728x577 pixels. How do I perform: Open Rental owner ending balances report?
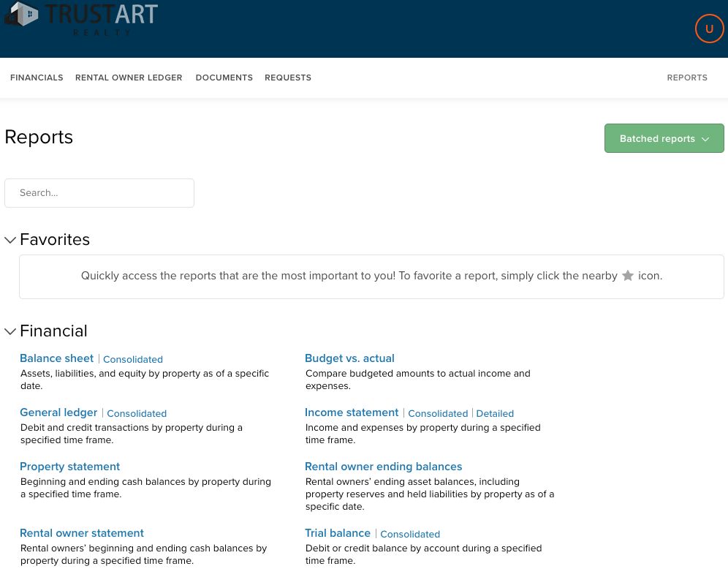pyautogui.click(x=383, y=467)
